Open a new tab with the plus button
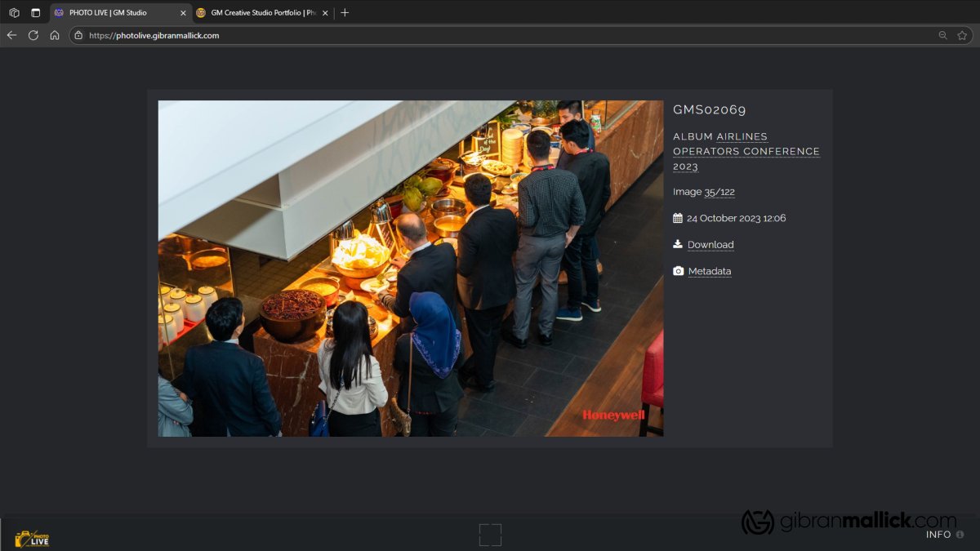Screen dimensions: 980x551 [x=345, y=13]
